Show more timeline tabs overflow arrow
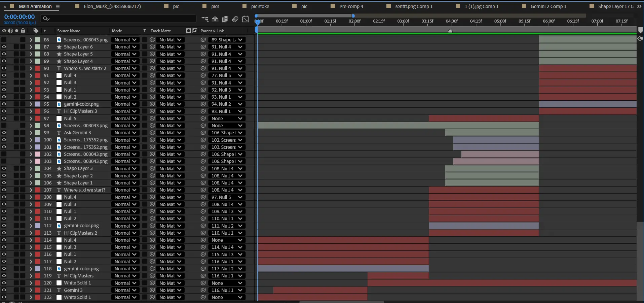This screenshot has height=303, width=644. [639, 6]
